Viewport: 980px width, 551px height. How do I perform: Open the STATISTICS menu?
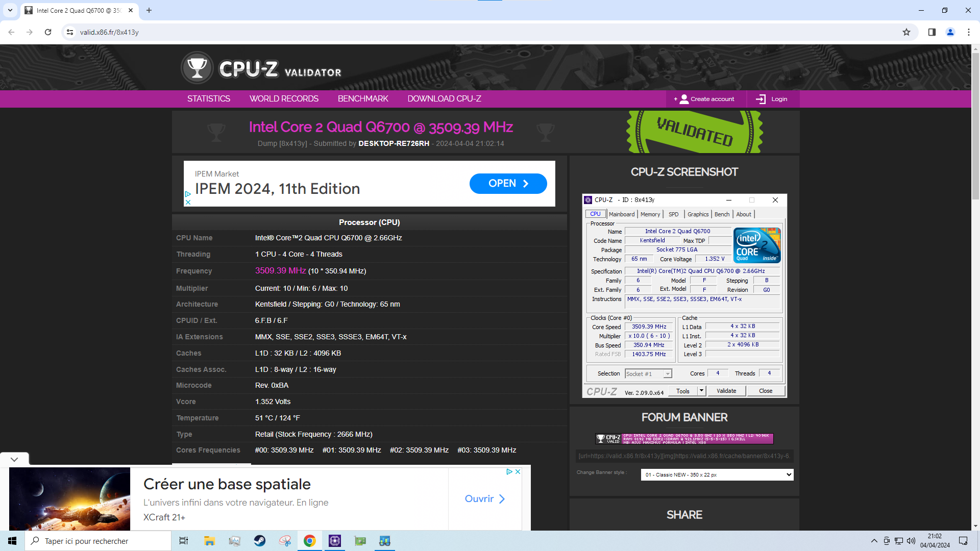(x=209, y=99)
